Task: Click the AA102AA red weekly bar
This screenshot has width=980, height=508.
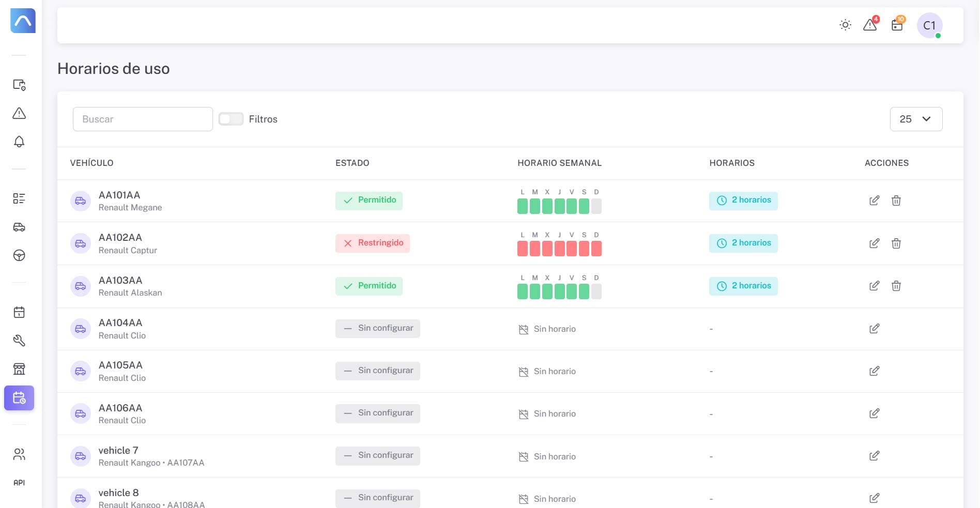Action: point(559,249)
